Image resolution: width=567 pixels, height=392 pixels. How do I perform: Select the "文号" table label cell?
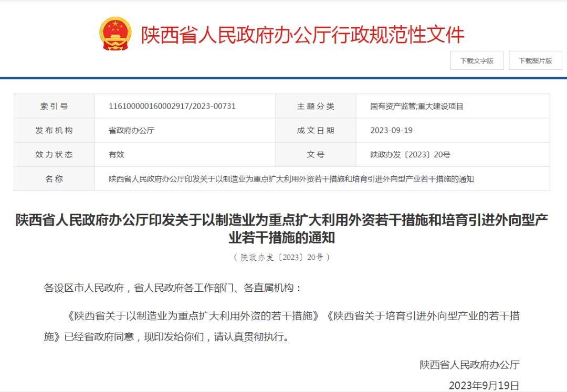pyautogui.click(x=316, y=154)
